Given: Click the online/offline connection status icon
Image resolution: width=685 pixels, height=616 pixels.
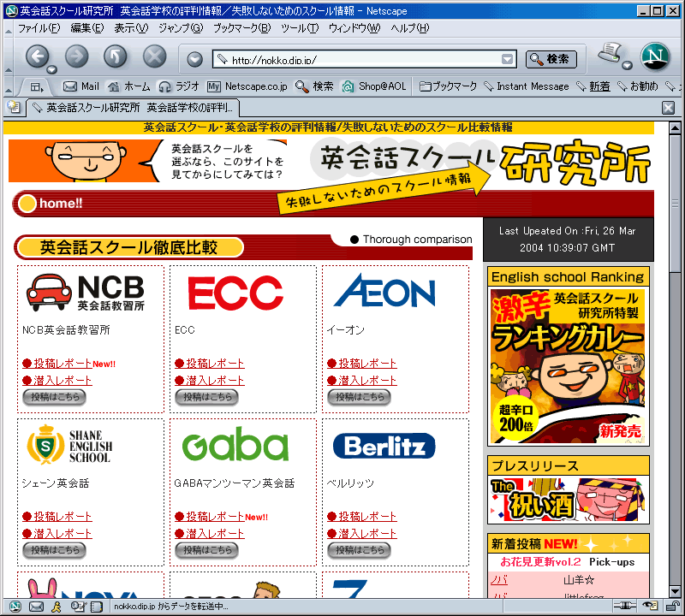Looking at the screenshot, I should [624, 606].
